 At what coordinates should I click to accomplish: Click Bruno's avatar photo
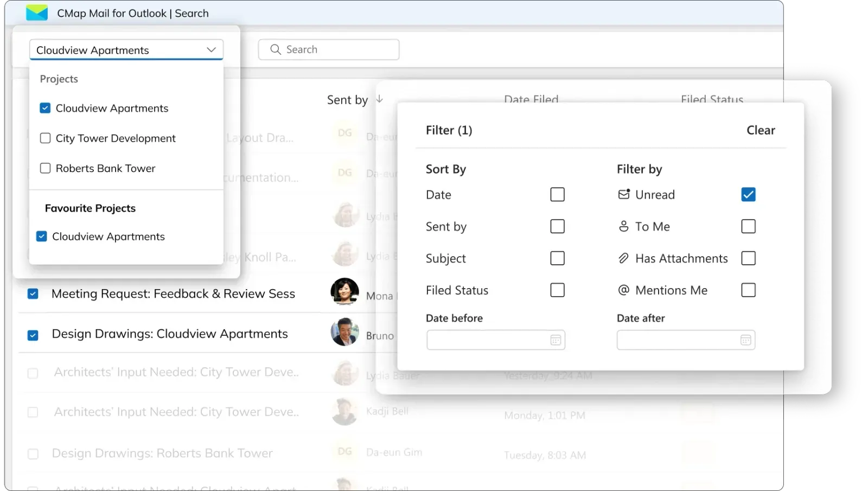344,332
